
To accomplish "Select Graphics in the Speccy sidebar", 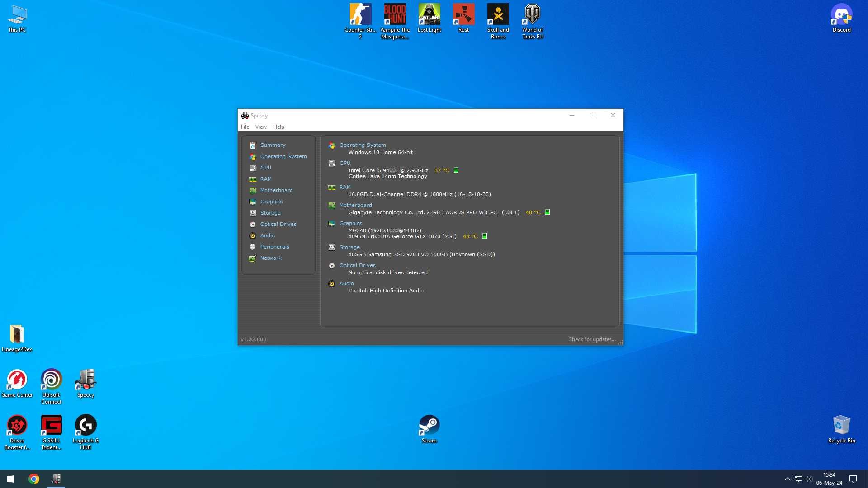I will [x=271, y=202].
